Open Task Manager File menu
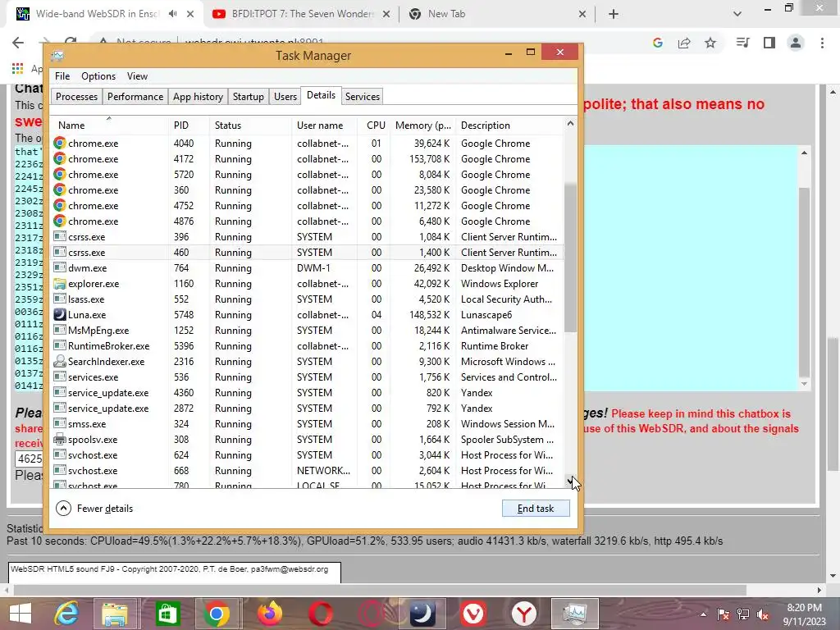Screen dimensions: 840x630 tap(62, 76)
